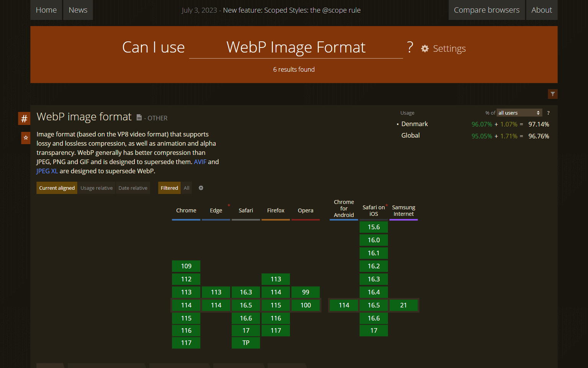
Task: Click the Scoped Styles news headline
Action: pyautogui.click(x=292, y=10)
